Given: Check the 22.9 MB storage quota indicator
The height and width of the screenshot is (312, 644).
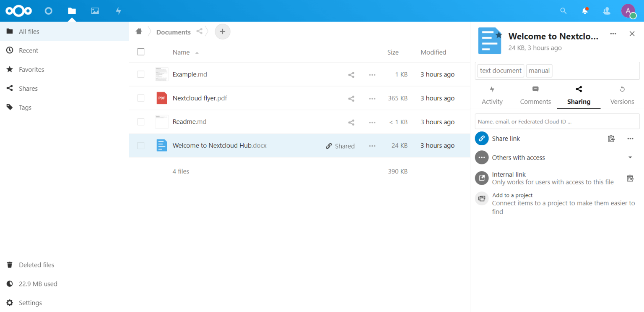Looking at the screenshot, I should [38, 283].
